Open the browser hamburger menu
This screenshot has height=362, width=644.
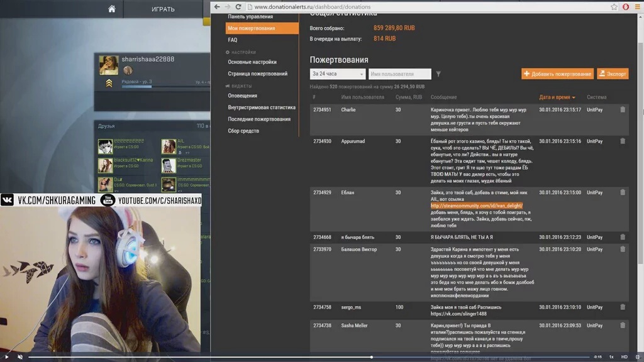point(638,6)
